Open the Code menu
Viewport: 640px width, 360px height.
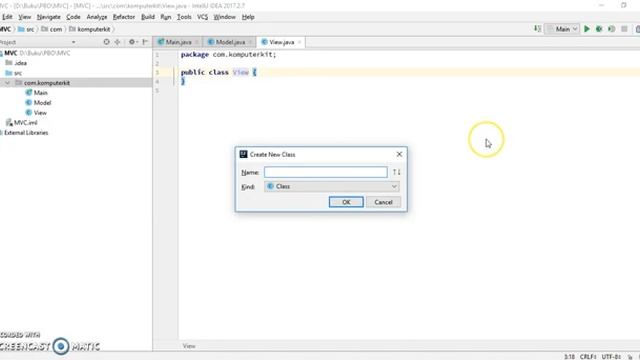click(x=73, y=17)
